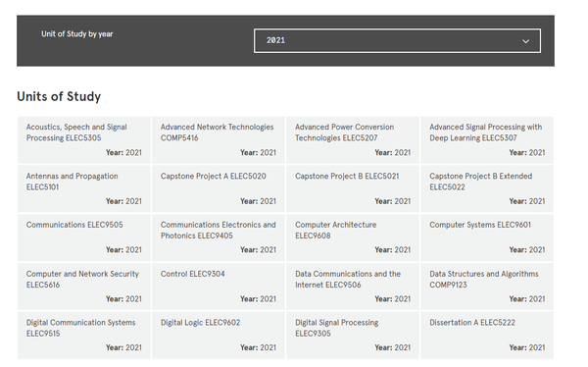This screenshot has width=588, height=367.
Task: Open Capstone Project B ELEC5021 unit
Action: (x=353, y=189)
